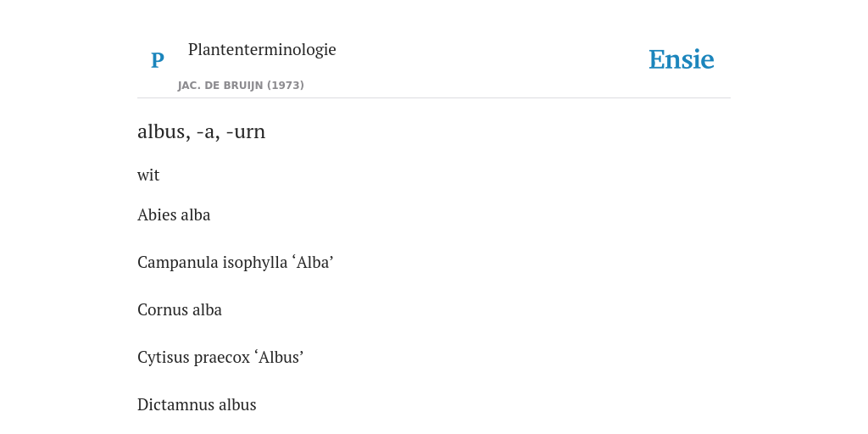This screenshot has height=434, width=868.
Task: Click the Dictamnus albus entry
Action: pyautogui.click(x=197, y=404)
